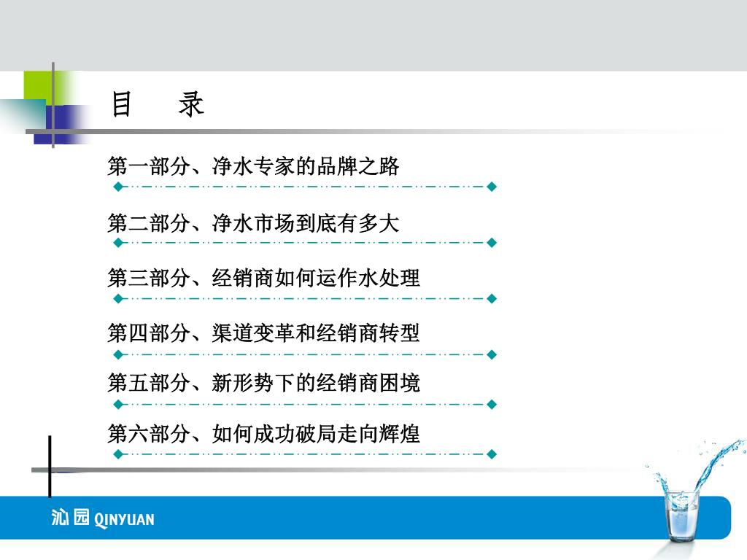Screen dimensions: 747x560
Task: Select 第二部分、净水市场到底有多大
Action: [x=253, y=223]
